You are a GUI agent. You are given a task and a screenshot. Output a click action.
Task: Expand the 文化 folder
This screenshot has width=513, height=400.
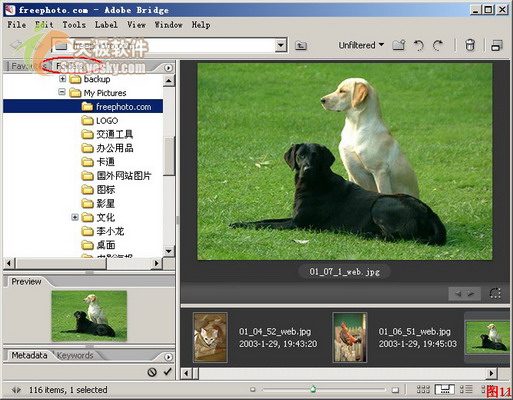click(75, 217)
